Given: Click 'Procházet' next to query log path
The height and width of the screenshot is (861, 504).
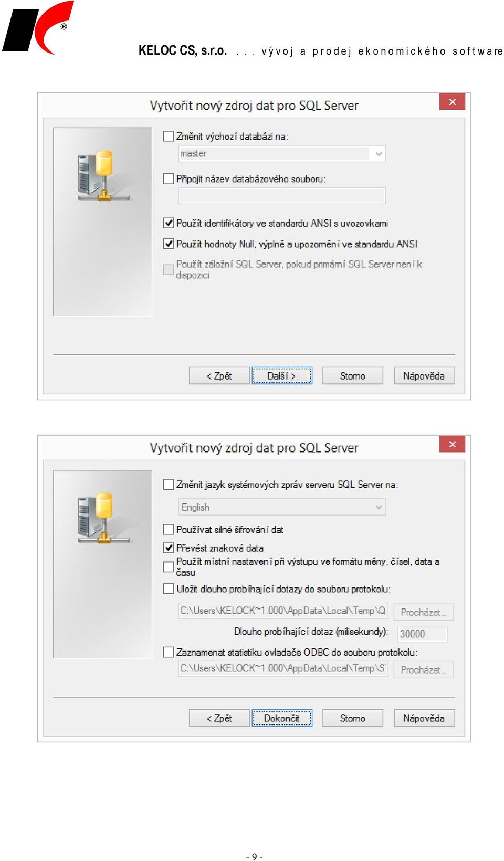Looking at the screenshot, I should click(423, 612).
